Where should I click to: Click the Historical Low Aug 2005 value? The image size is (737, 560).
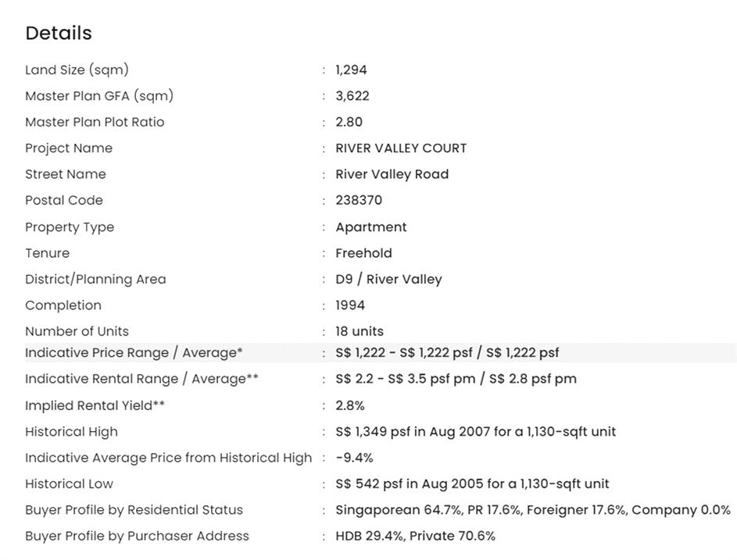(472, 483)
